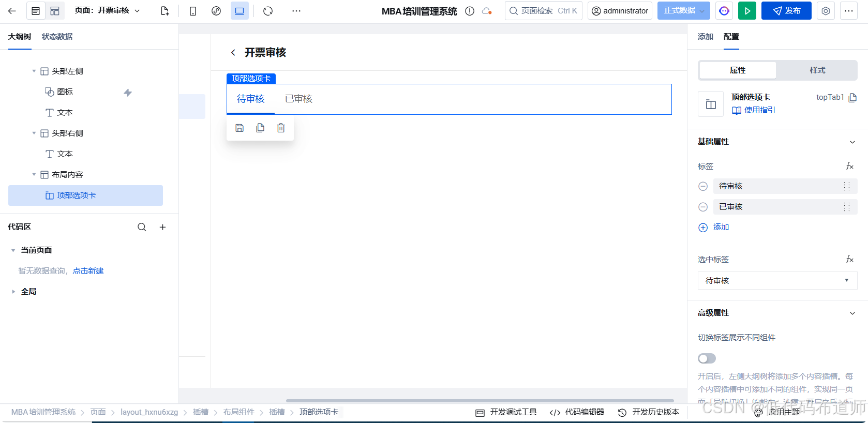Select 顶部选项卡 in the outline tree
Viewport: 868px width, 423px height.
tap(85, 195)
